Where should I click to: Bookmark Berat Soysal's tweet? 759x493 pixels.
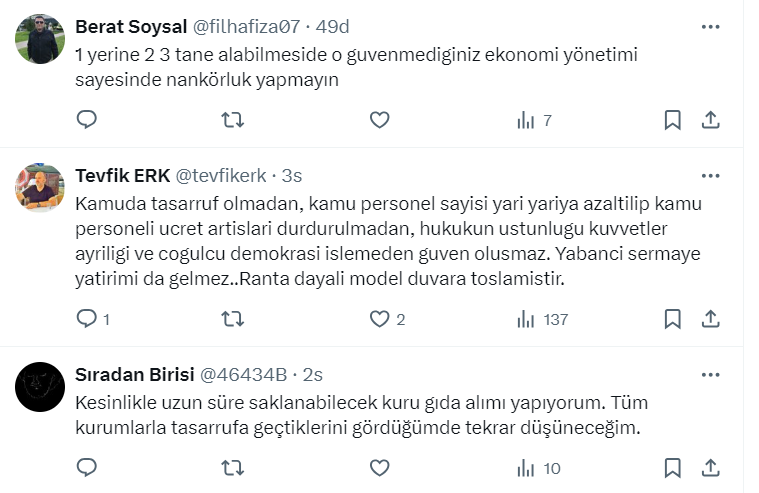[673, 120]
